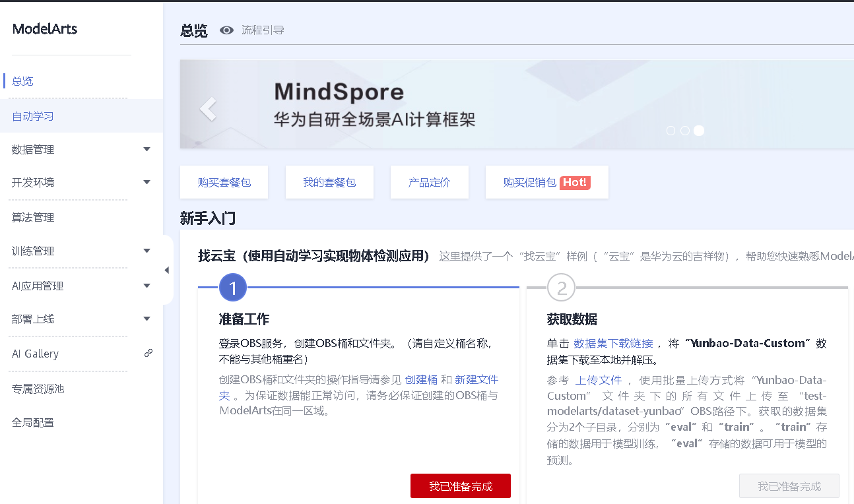Select 部署上线 sidebar item
This screenshot has height=504, width=854.
click(32, 319)
